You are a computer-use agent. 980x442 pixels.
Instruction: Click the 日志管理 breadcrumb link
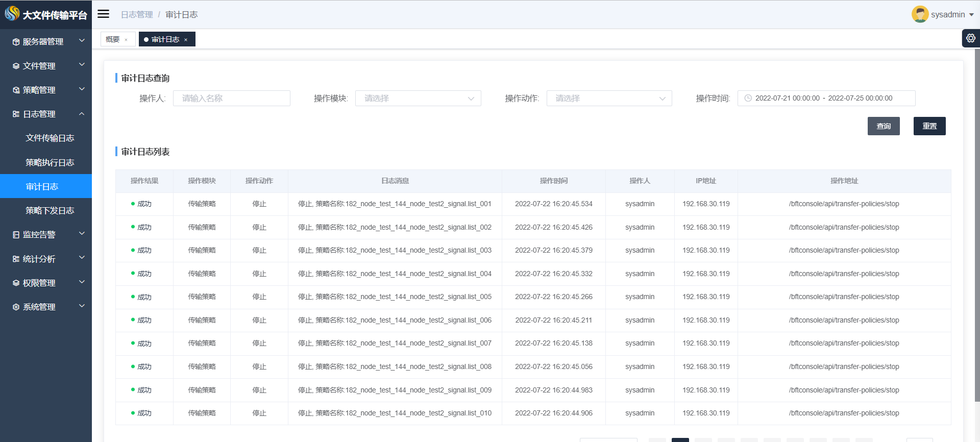pos(137,14)
